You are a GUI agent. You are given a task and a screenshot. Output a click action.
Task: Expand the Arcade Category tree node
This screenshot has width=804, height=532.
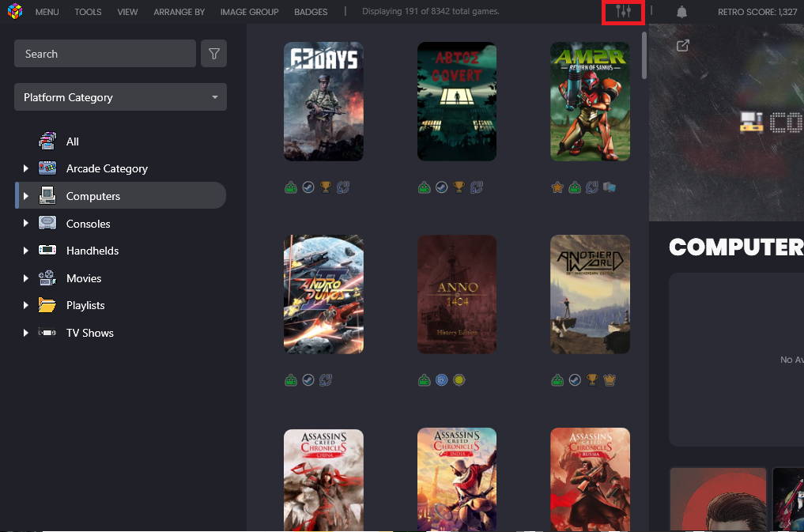[x=25, y=168]
